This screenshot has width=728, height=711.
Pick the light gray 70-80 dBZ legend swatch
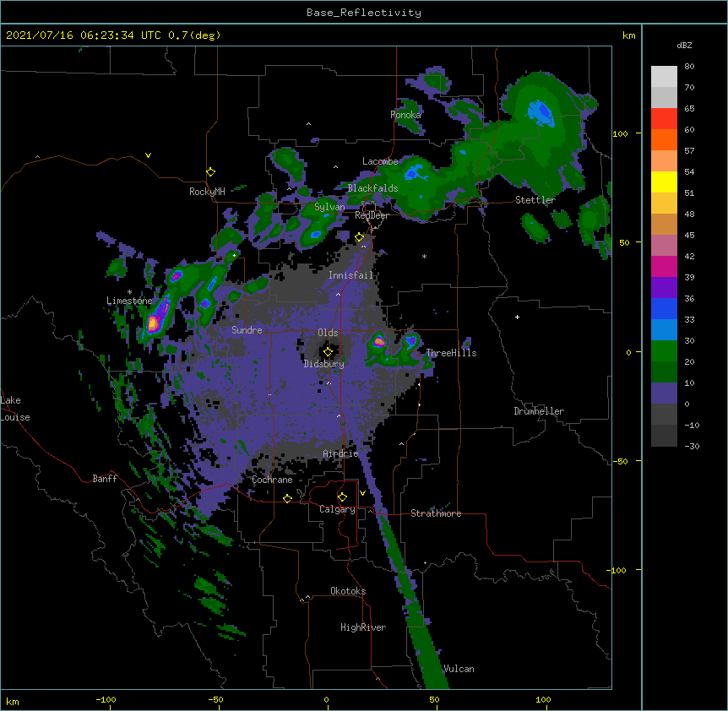pos(664,77)
